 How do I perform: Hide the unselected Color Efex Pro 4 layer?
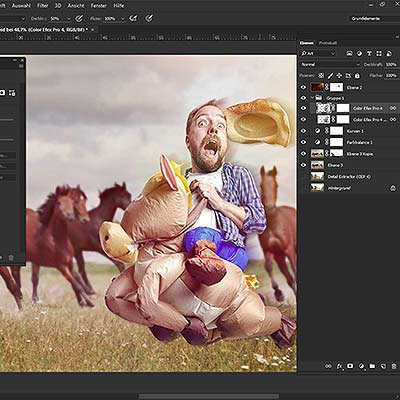click(x=303, y=119)
